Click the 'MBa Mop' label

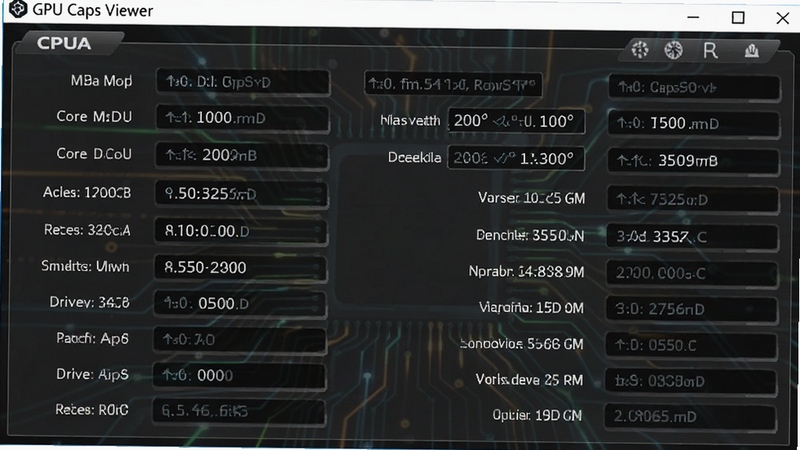point(102,81)
